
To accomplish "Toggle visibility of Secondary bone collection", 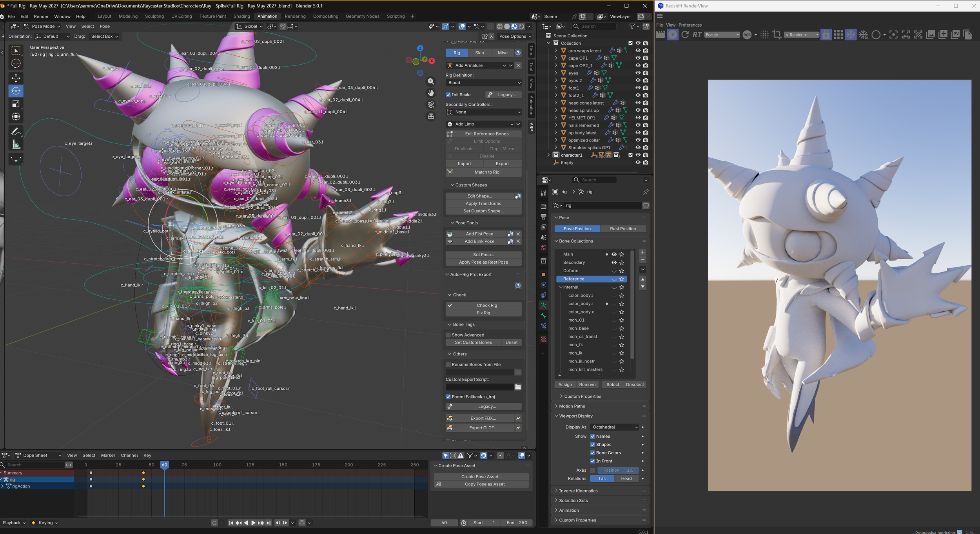I will [614, 263].
